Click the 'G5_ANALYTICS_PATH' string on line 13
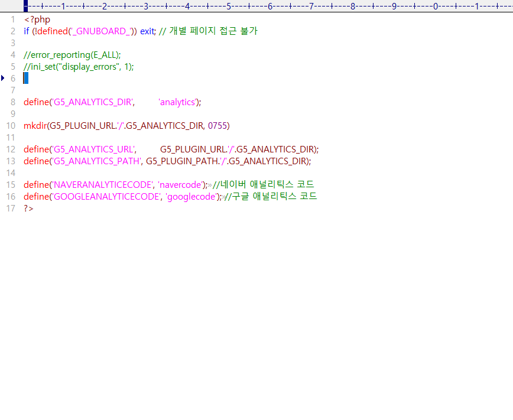The image size is (513, 420). [x=96, y=161]
